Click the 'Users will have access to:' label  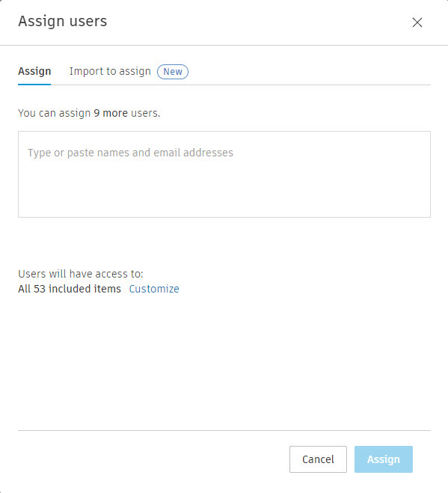coord(81,274)
